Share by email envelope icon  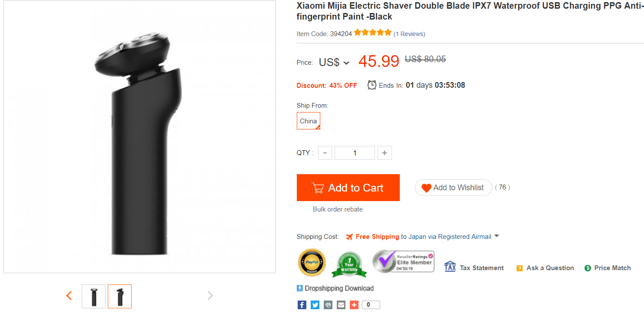[341, 305]
